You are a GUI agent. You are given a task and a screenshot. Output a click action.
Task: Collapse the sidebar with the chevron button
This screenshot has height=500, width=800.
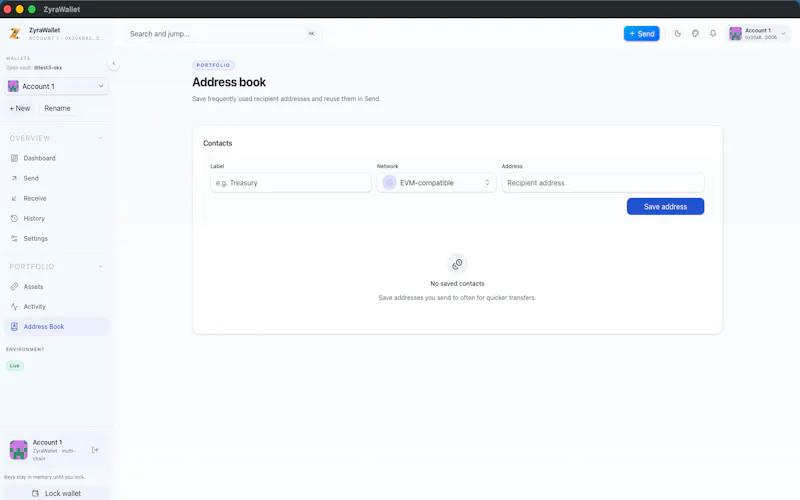coord(114,64)
